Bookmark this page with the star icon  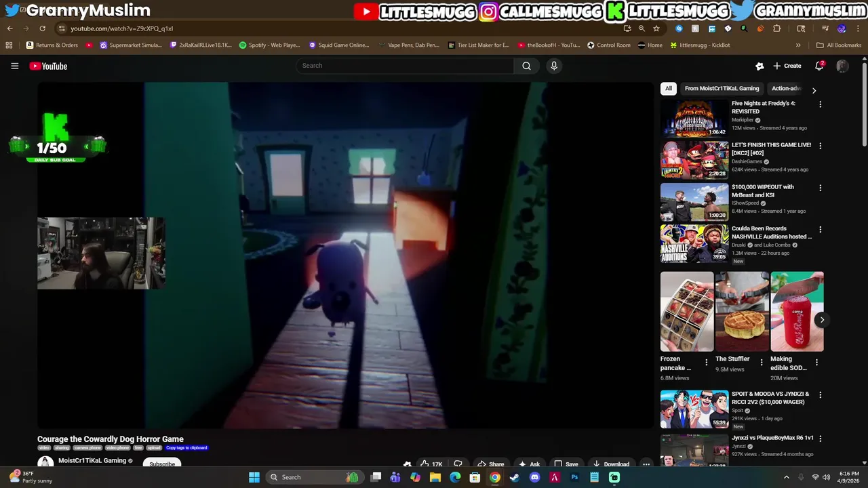[656, 28]
